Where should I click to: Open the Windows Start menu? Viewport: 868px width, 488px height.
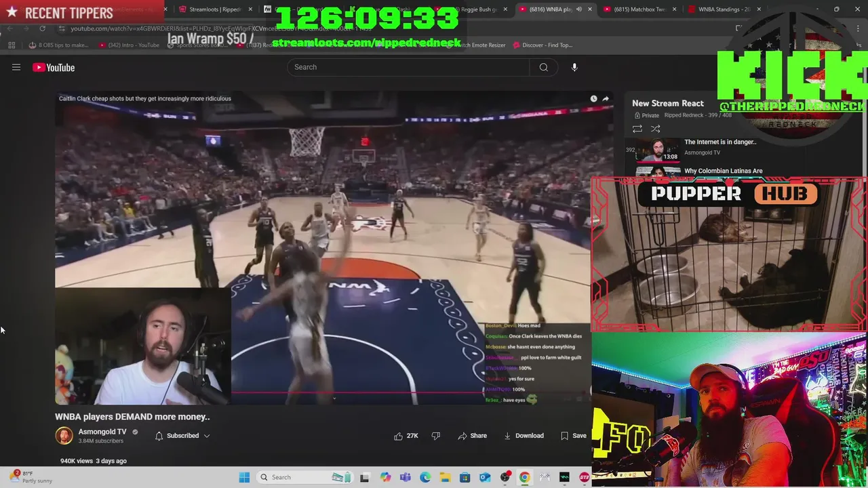(x=244, y=477)
